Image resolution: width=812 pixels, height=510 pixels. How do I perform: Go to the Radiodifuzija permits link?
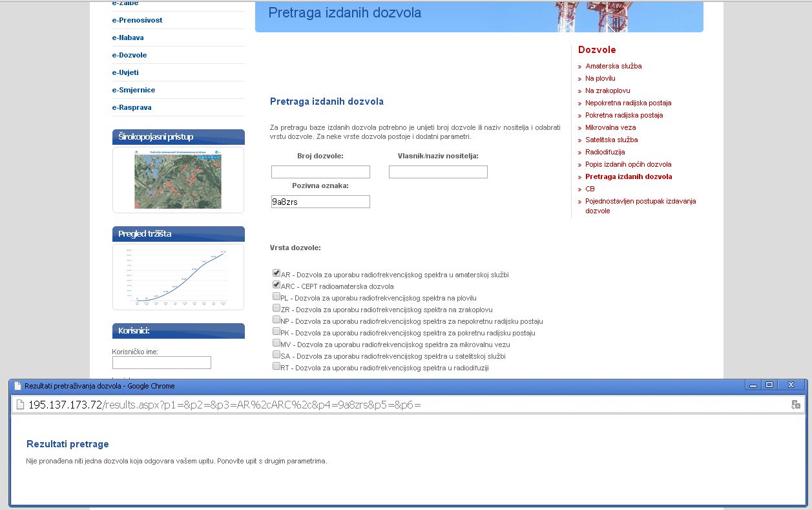point(605,152)
